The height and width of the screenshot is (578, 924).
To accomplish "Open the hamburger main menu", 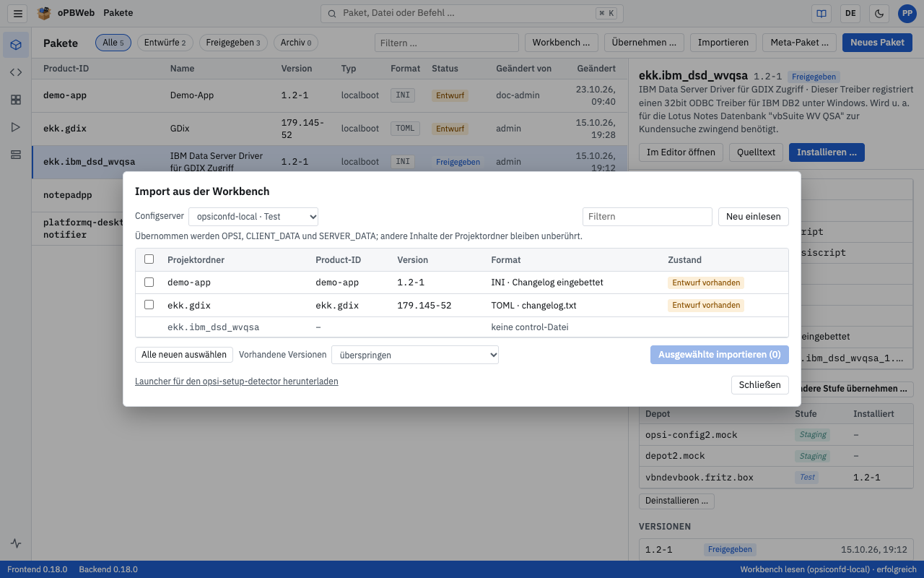I will [19, 13].
